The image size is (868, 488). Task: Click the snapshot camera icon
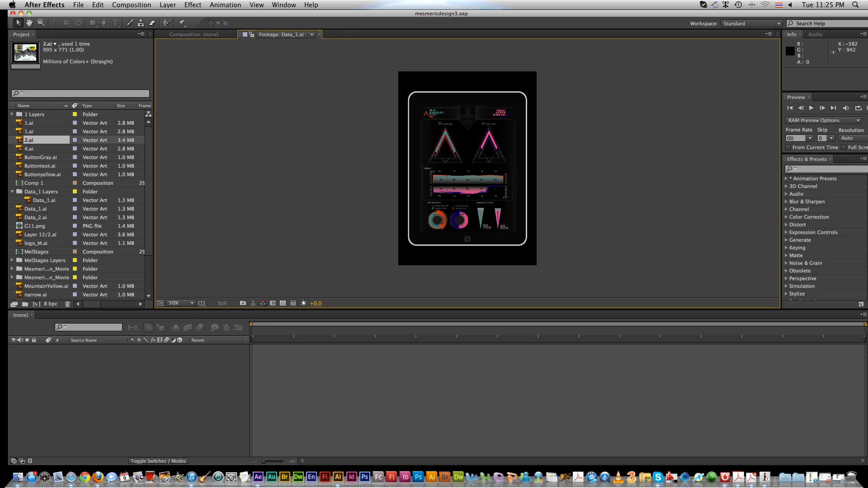(x=243, y=303)
